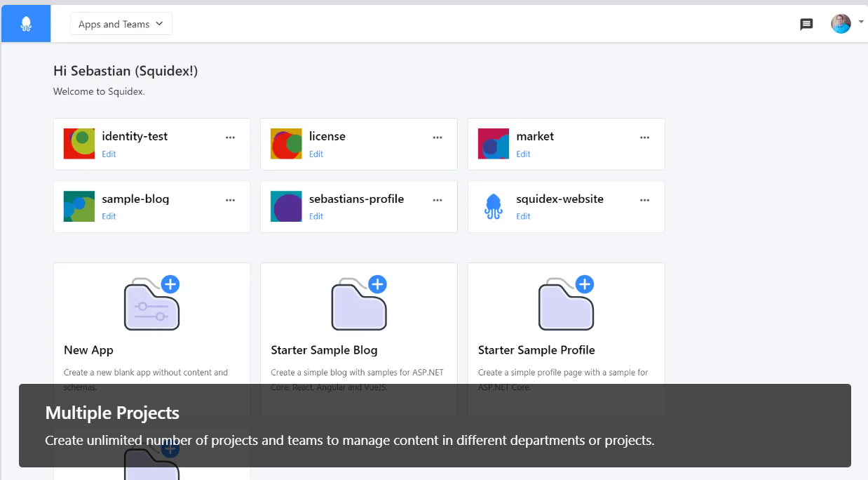This screenshot has height=480, width=868.
Task: Open the market app
Action: (x=535, y=136)
